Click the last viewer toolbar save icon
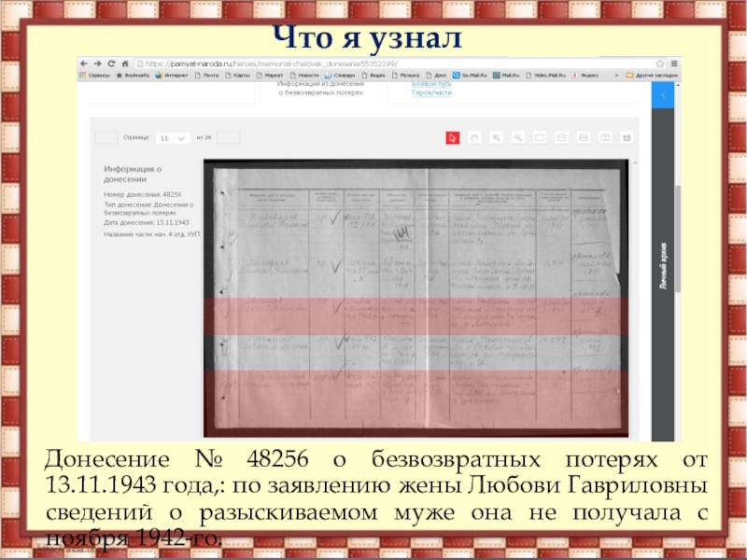 [x=627, y=138]
